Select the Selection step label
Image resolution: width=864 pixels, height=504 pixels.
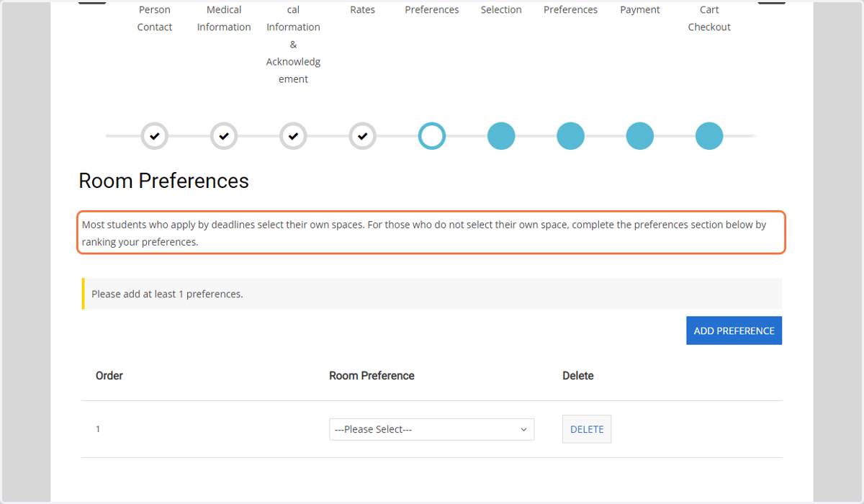tap(501, 10)
